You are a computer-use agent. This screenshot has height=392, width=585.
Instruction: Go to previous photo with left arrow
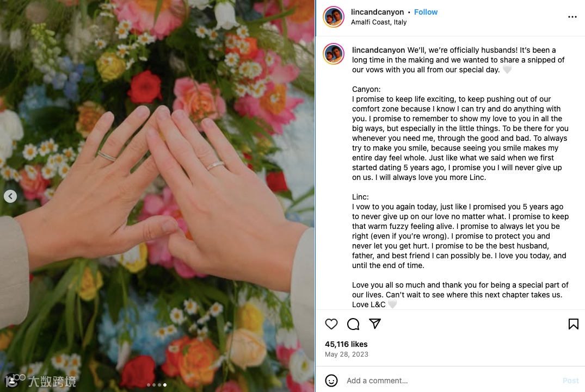pyautogui.click(x=10, y=196)
